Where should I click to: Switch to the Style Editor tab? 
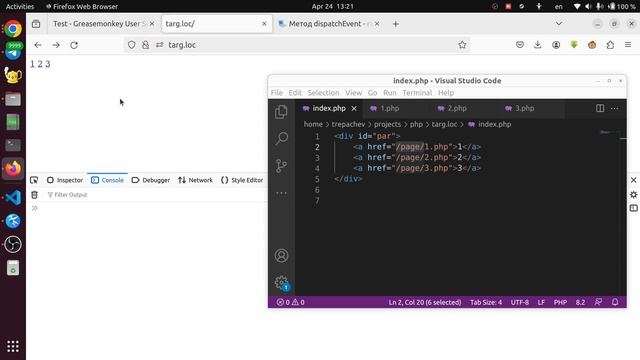tap(242, 180)
